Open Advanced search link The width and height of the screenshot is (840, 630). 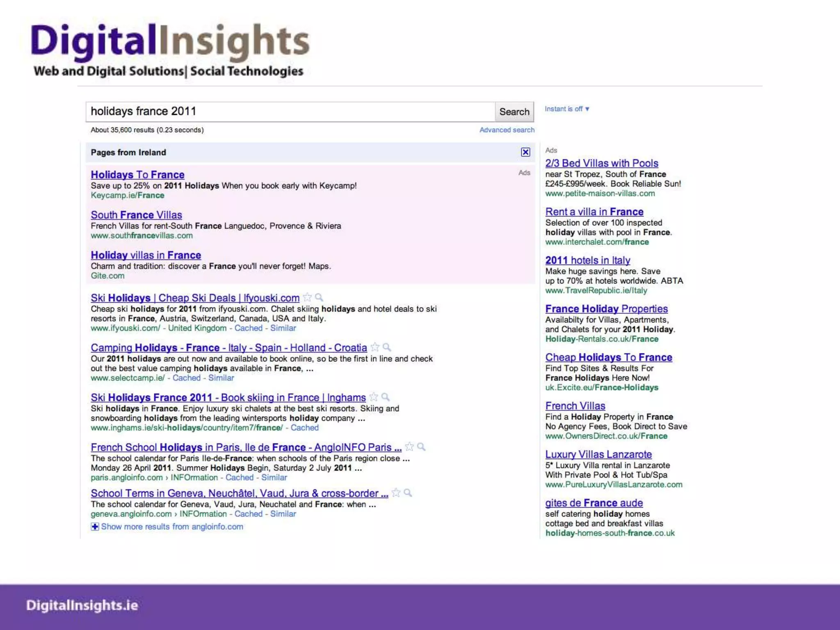coord(507,130)
